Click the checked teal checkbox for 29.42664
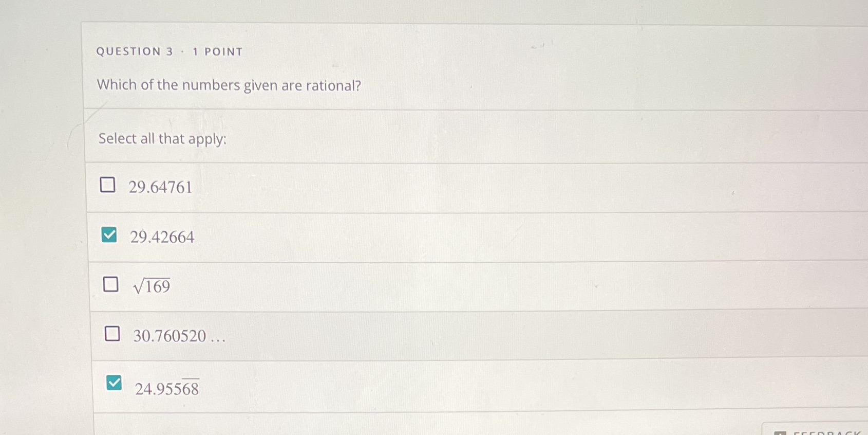This screenshot has width=868, height=435. pyautogui.click(x=109, y=235)
